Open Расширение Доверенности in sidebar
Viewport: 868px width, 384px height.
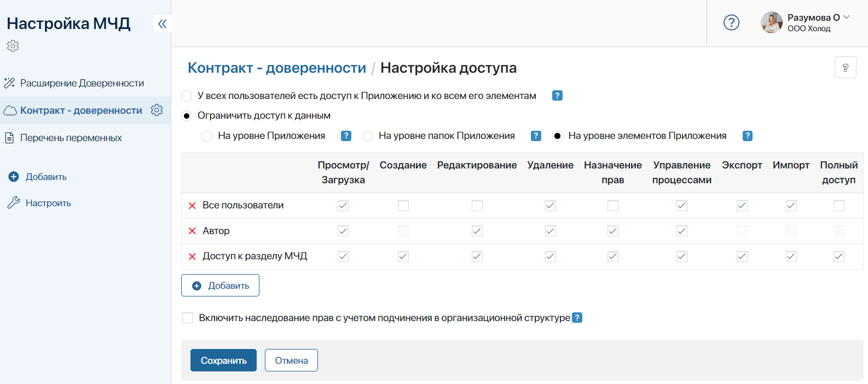[82, 83]
